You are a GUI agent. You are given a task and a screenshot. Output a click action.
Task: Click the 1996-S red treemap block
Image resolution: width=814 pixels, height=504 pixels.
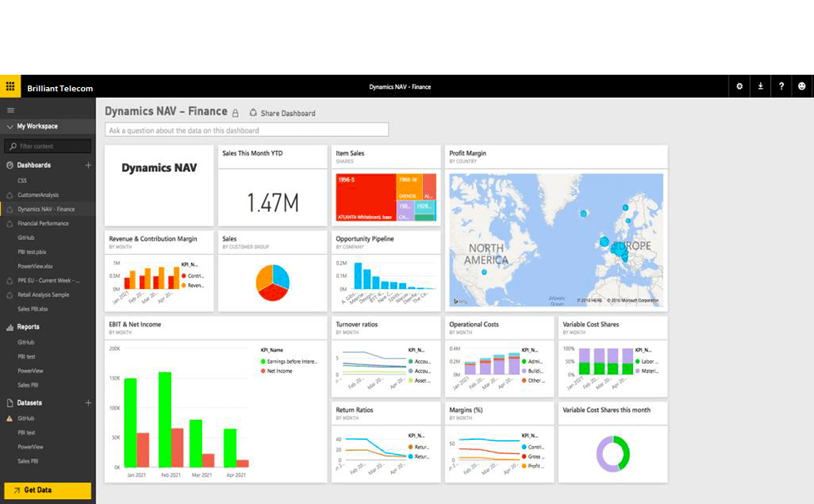click(x=366, y=198)
